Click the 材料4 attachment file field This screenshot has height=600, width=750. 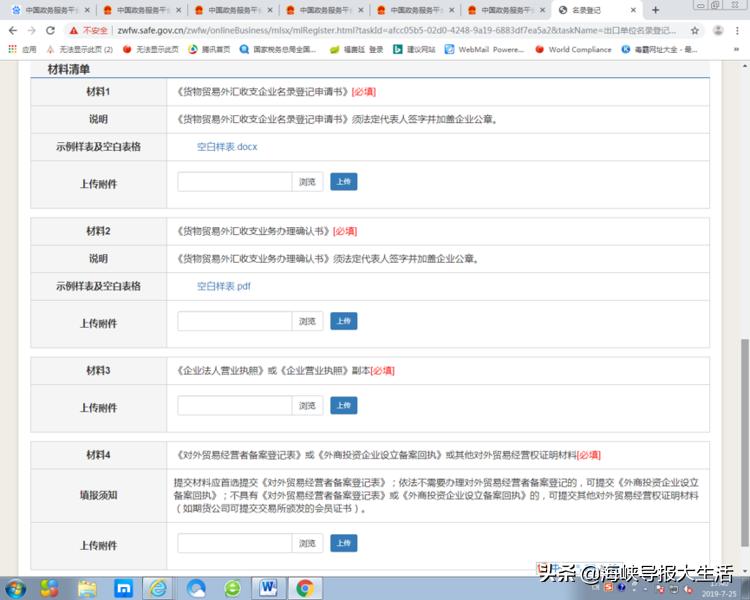(234, 543)
